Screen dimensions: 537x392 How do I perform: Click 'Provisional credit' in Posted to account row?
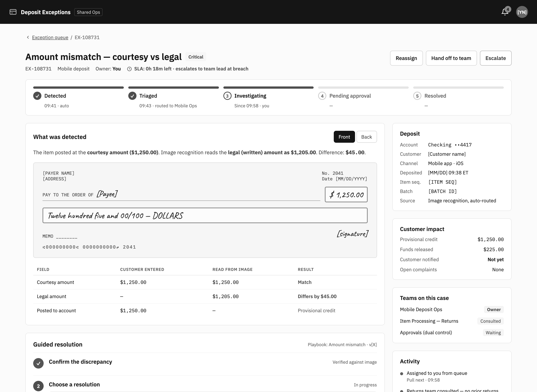(316, 311)
